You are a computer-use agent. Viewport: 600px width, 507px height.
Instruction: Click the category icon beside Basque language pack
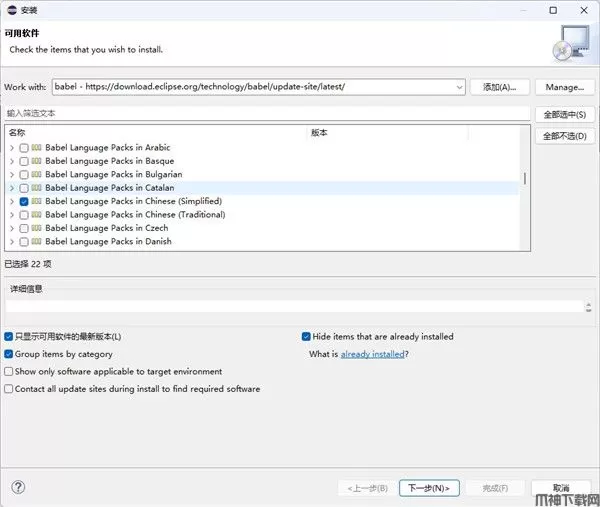[36, 161]
